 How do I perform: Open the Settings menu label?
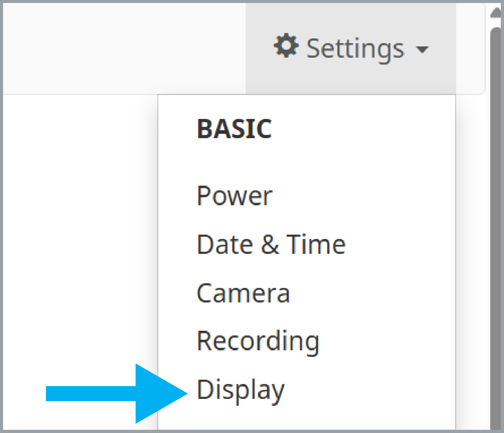pyautogui.click(x=355, y=49)
